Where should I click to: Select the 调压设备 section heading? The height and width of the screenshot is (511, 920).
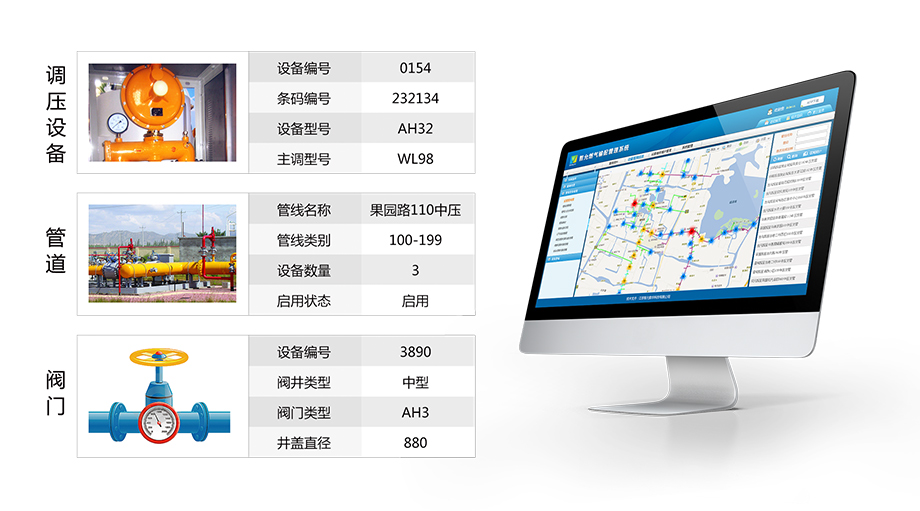click(56, 113)
